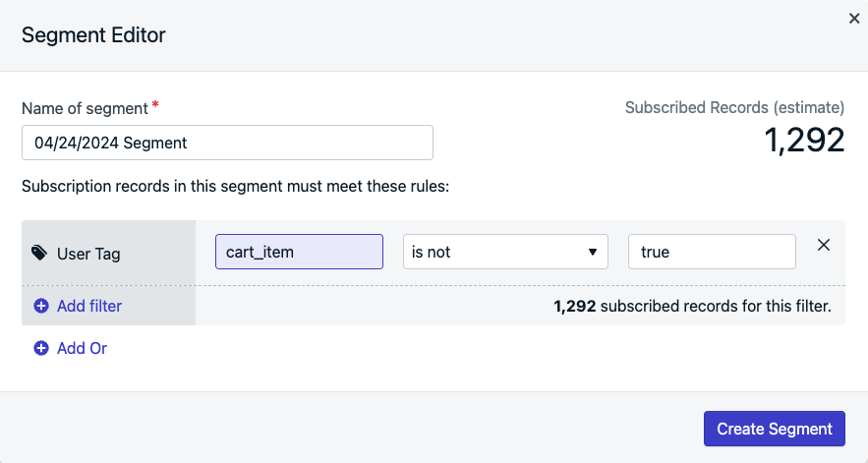Click the User Tag tag icon

39,253
